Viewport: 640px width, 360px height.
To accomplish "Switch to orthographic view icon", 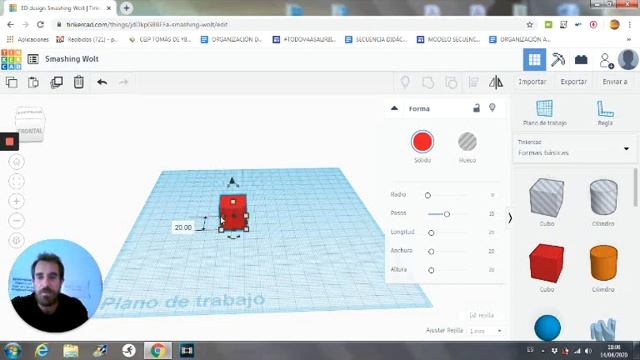I will pyautogui.click(x=17, y=240).
